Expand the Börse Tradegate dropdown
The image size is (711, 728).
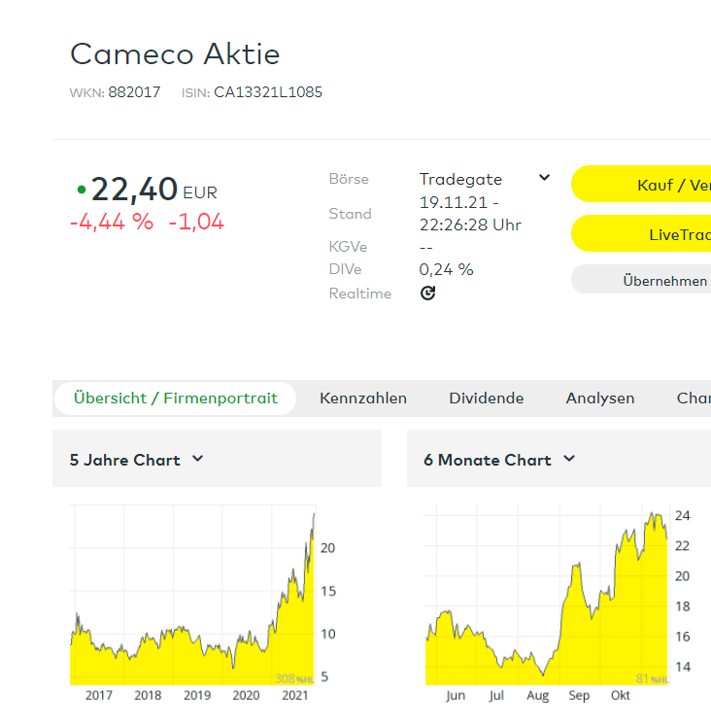[x=544, y=178]
